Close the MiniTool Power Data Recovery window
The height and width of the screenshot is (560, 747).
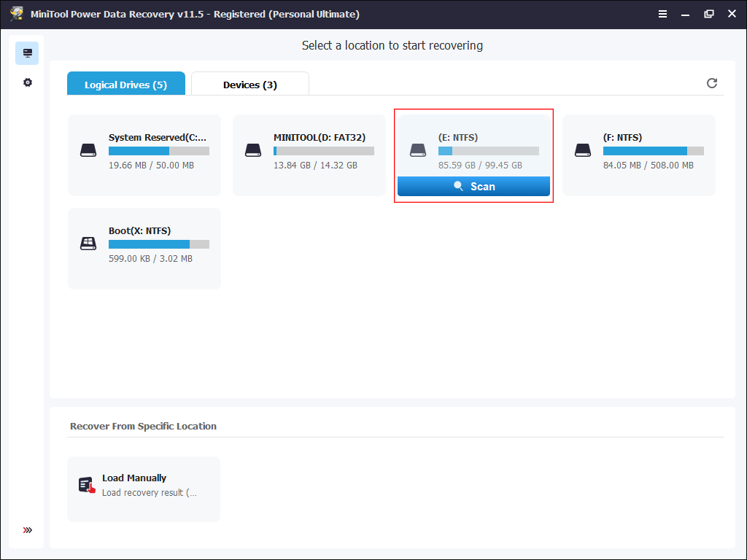click(x=732, y=14)
